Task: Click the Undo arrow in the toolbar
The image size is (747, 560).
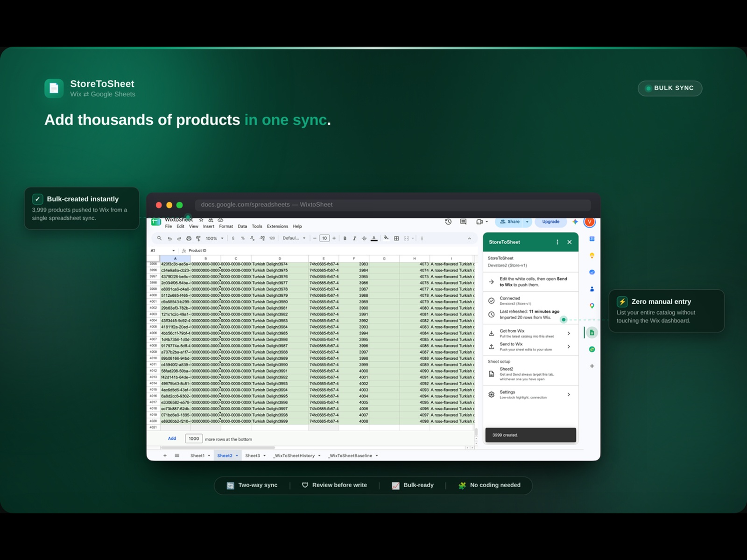Action: tap(169, 238)
